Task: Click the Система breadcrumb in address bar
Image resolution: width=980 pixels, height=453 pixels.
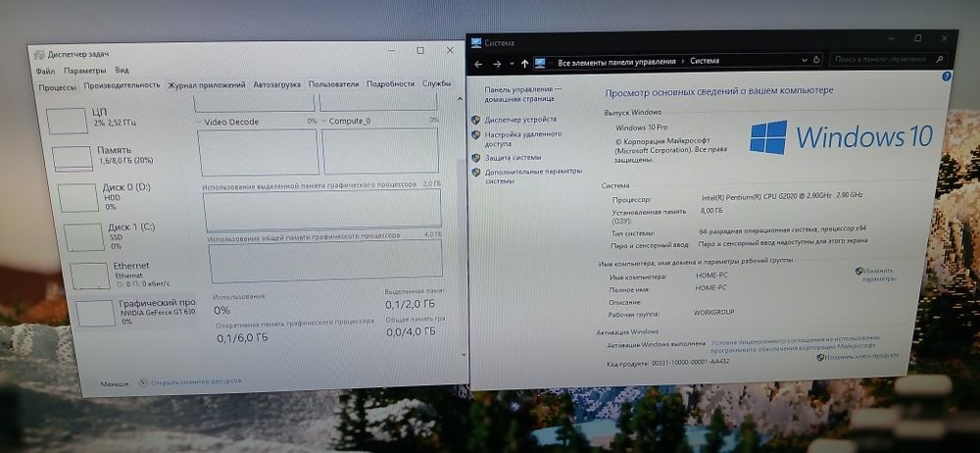Action: pos(705,62)
